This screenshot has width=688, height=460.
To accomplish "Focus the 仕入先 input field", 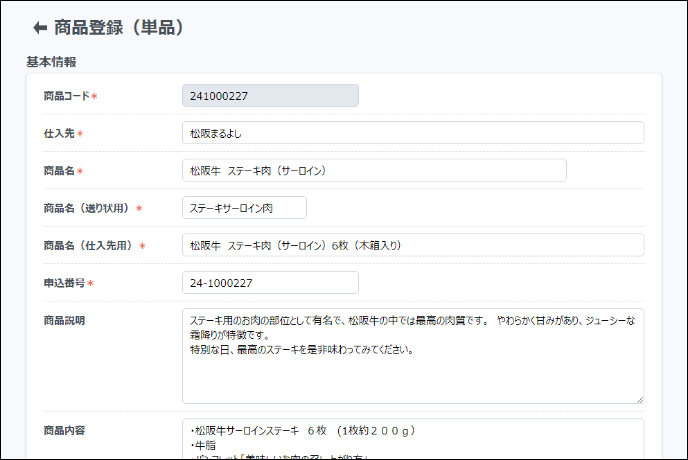I will coord(413,133).
